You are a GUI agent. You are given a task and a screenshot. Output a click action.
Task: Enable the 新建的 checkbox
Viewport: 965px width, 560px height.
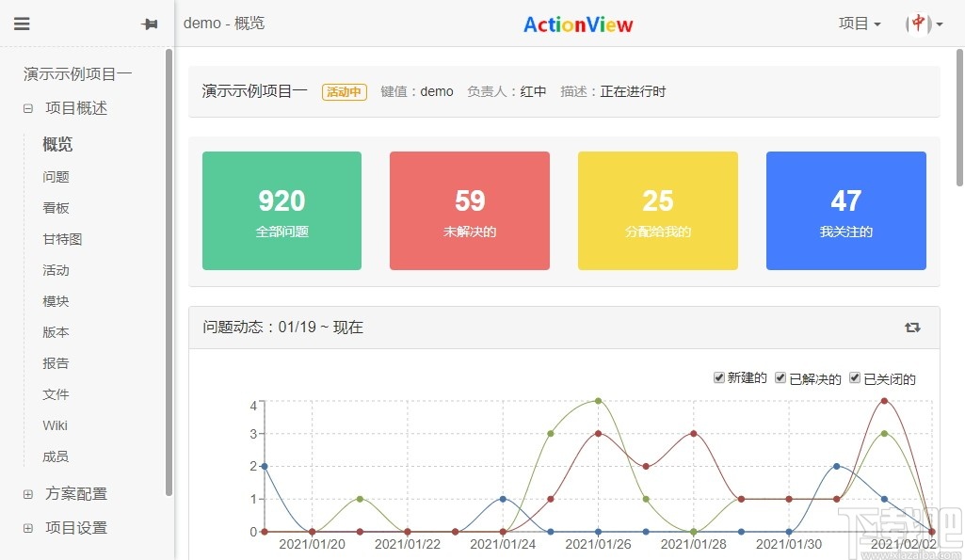(718, 376)
